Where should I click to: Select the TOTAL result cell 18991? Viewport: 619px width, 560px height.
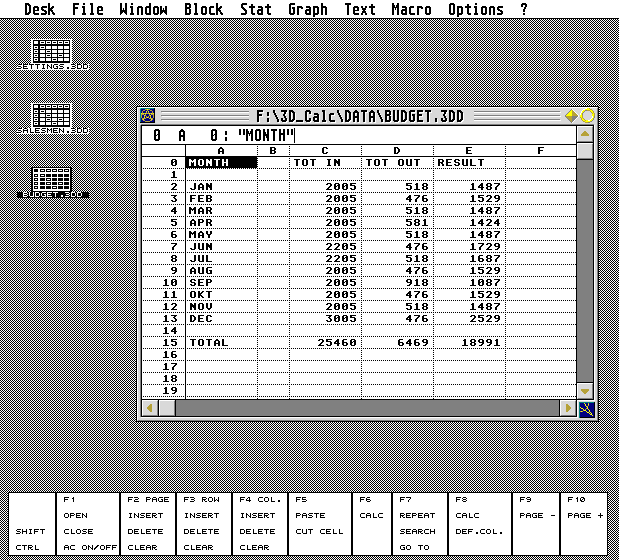coord(468,342)
